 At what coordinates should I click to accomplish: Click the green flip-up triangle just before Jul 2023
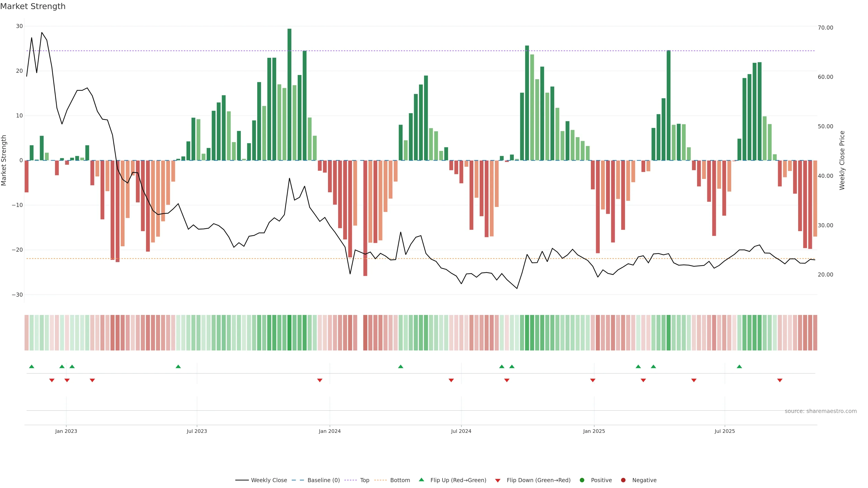click(x=178, y=366)
